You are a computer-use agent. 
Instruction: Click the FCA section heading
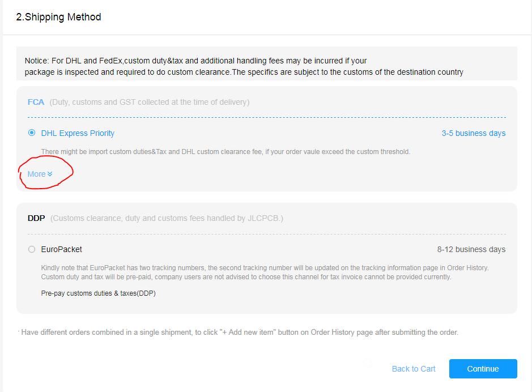pyautogui.click(x=36, y=102)
